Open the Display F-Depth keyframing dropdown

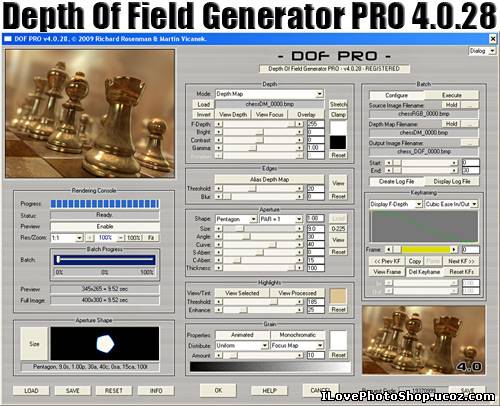pos(396,204)
